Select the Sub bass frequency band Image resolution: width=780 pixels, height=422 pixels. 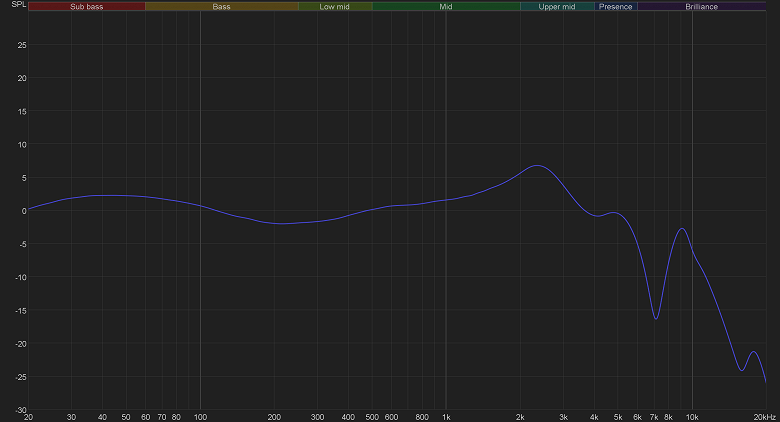[x=87, y=6]
